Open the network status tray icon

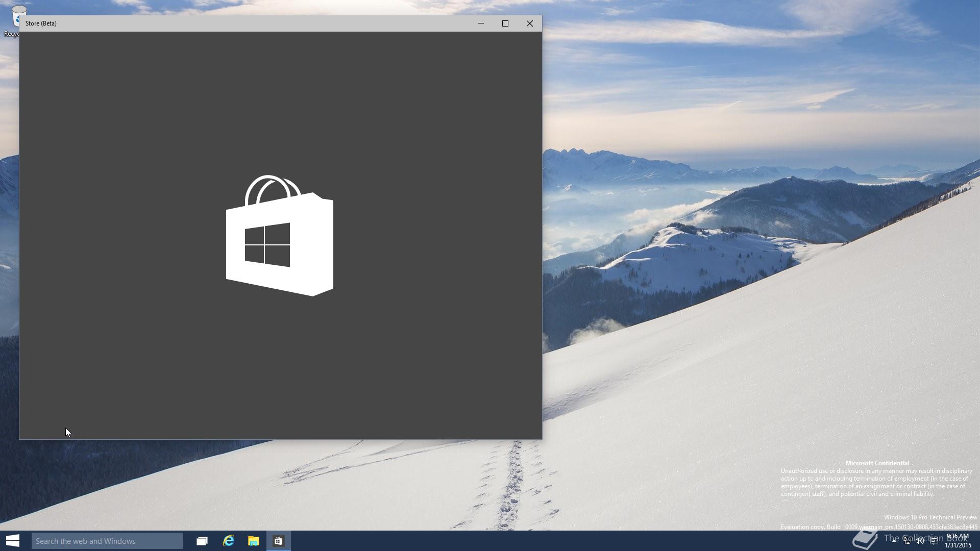coord(908,541)
